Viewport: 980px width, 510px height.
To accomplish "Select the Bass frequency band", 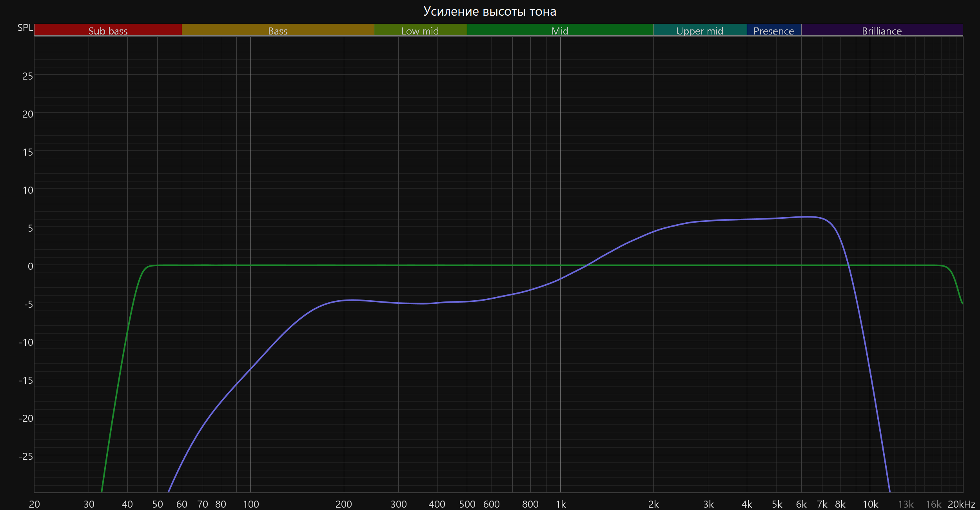I will point(278,31).
